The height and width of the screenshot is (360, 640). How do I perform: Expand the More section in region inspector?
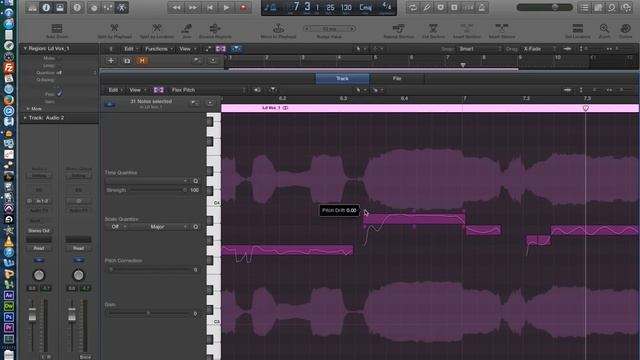coord(28,109)
